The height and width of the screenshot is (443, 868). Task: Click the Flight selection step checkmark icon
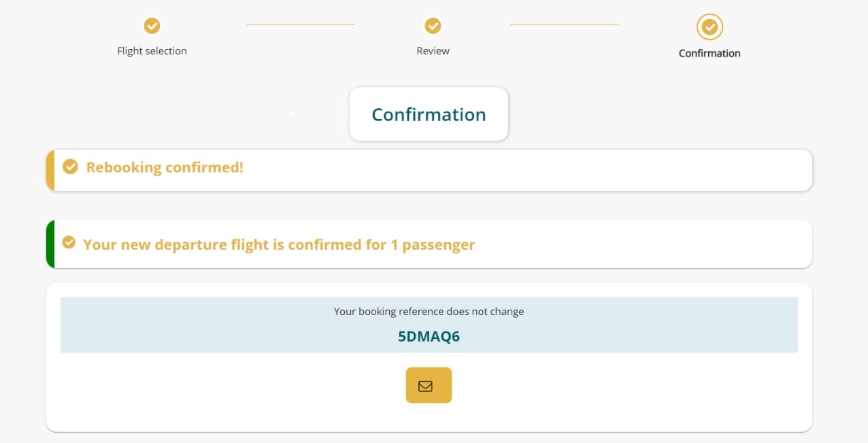click(152, 26)
